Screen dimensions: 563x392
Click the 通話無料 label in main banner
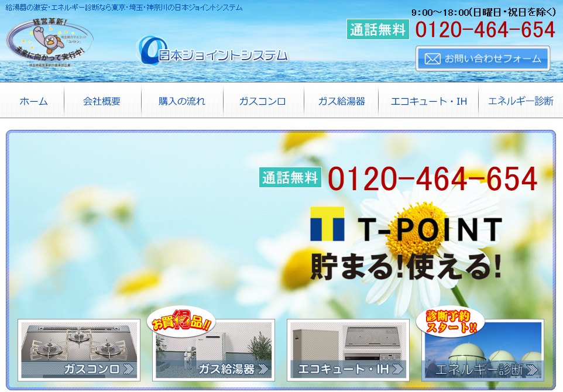(x=290, y=177)
